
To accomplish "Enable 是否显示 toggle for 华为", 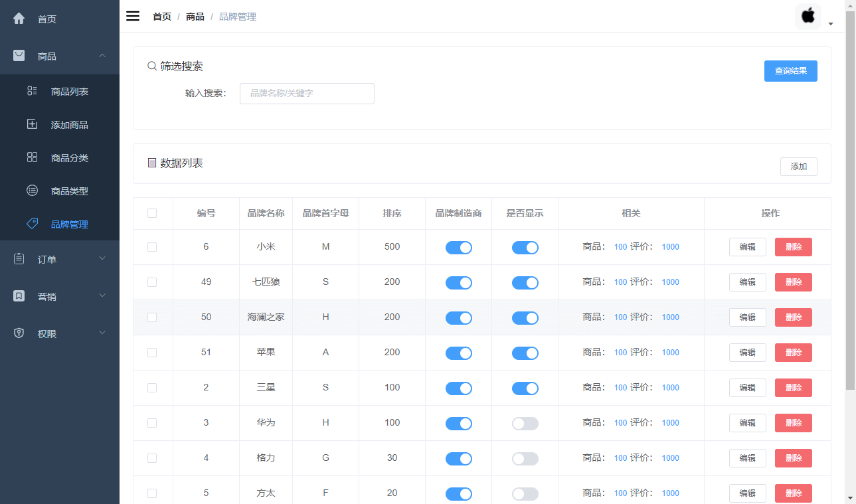I will (525, 422).
